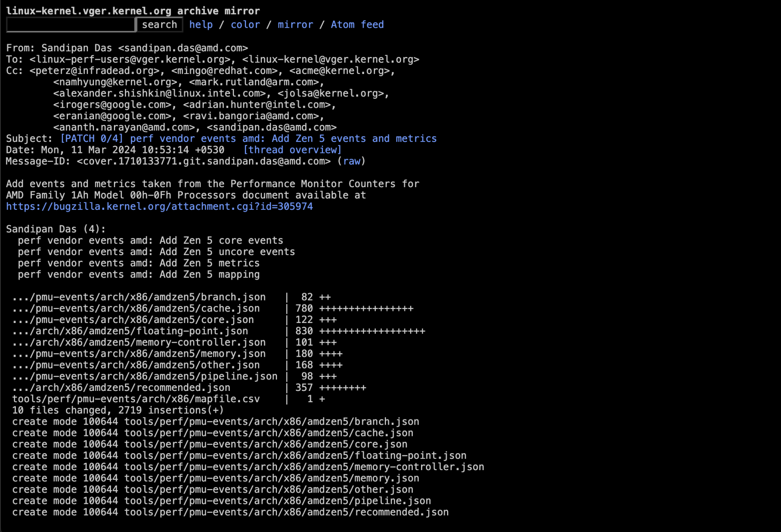Click the Message-ID cover text

pos(203,161)
